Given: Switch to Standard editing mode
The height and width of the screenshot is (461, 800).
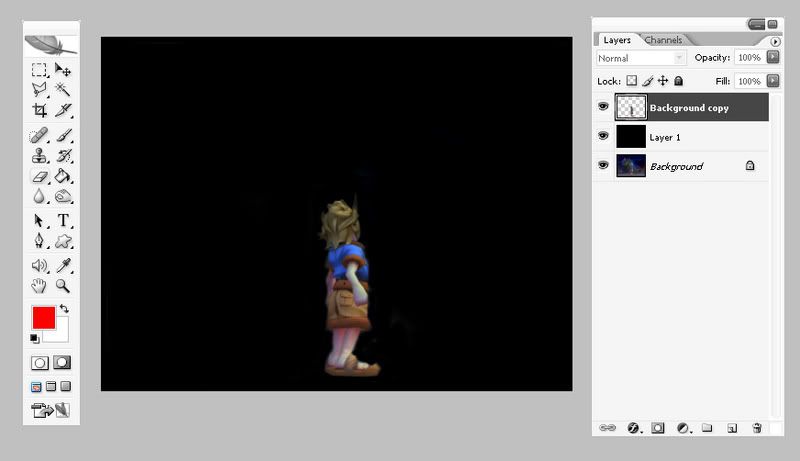Looking at the screenshot, I should (x=40, y=363).
